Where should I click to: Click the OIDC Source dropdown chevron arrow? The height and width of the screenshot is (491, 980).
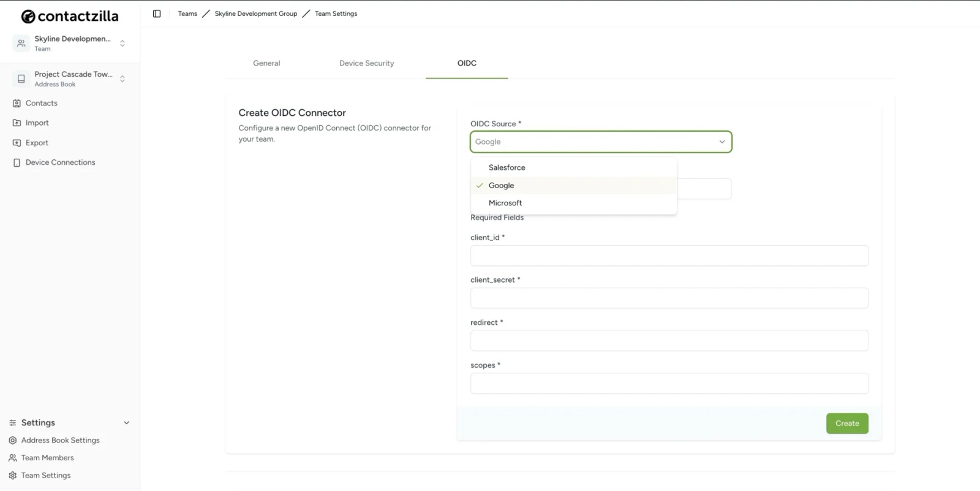coord(722,142)
